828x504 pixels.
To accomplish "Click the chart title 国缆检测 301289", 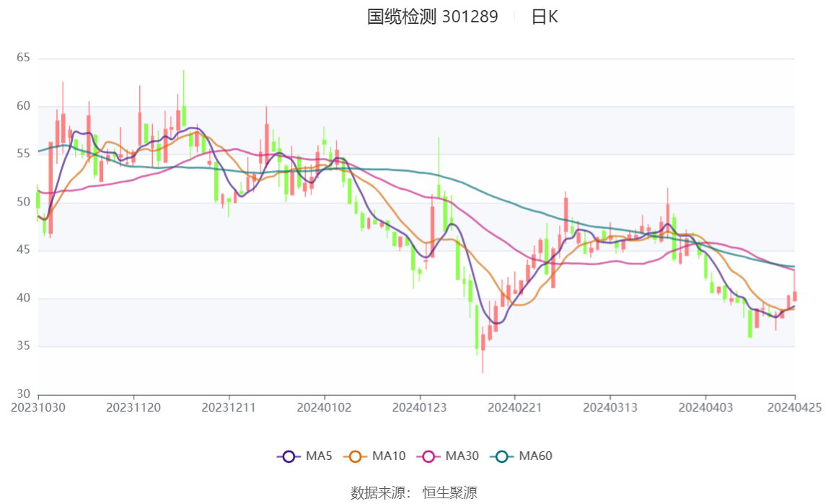I will tap(433, 17).
